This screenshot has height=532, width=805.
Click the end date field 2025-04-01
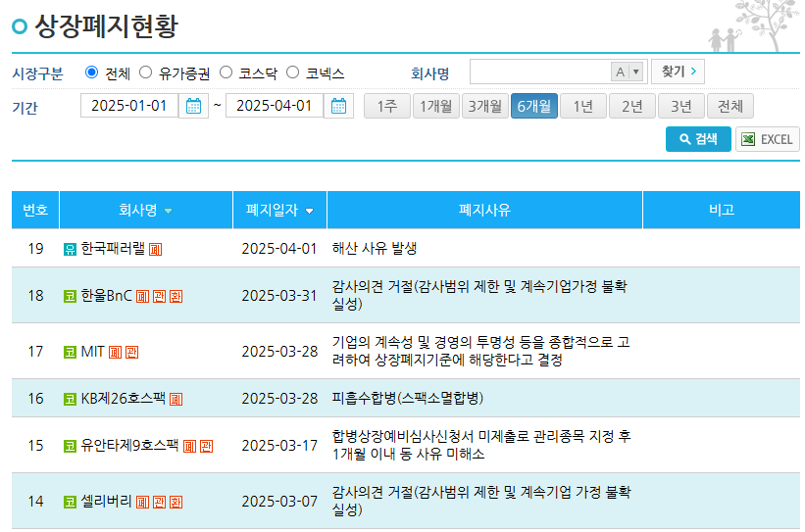click(x=275, y=106)
